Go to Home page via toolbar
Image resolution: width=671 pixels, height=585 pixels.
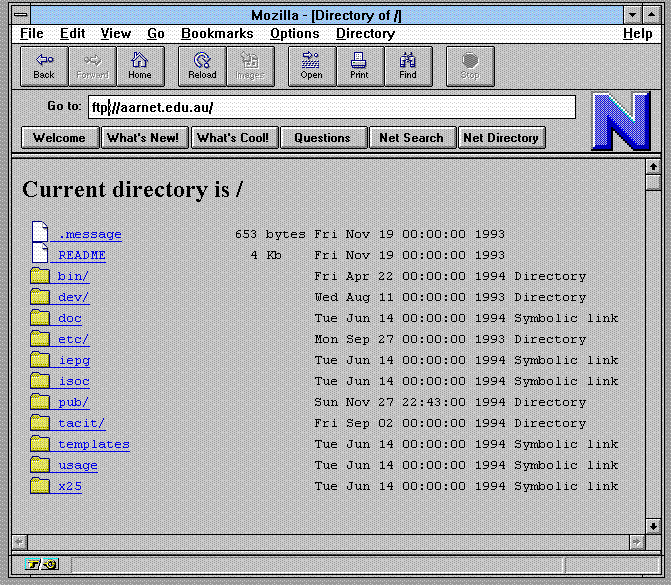click(x=140, y=67)
